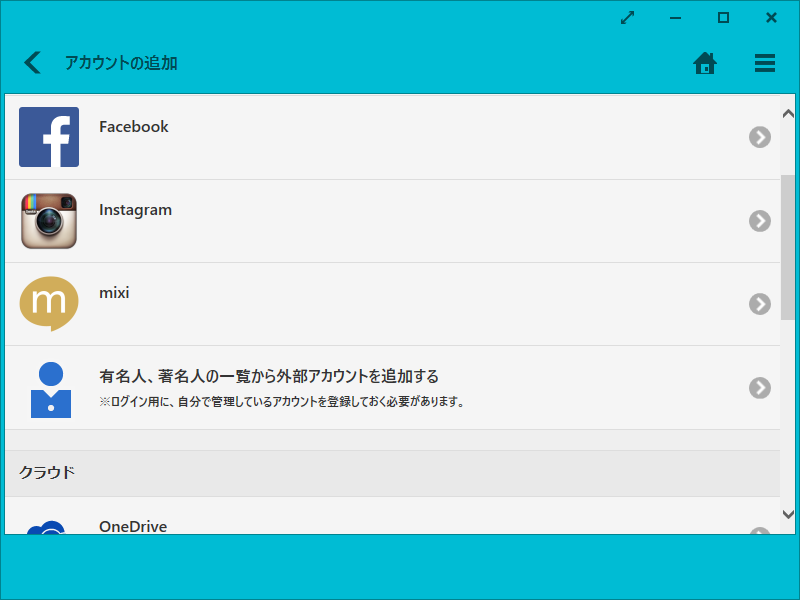Open the hamburger menu
This screenshot has width=800, height=600.
tap(764, 63)
